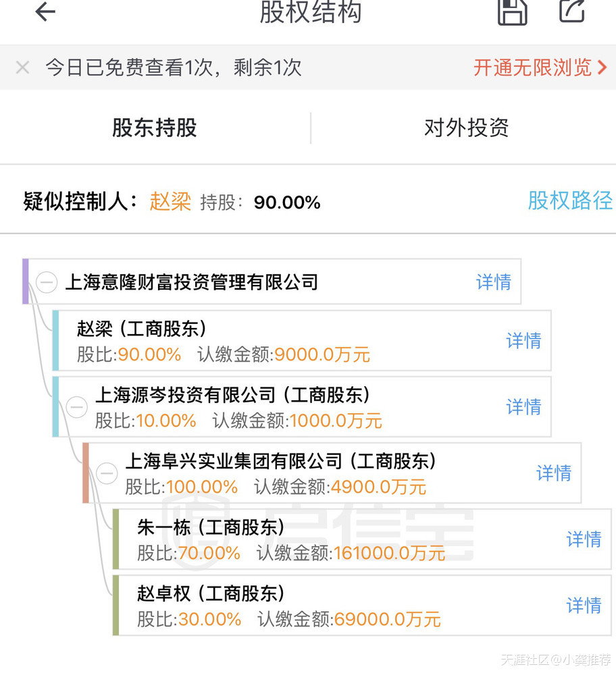Select the 股东持股 tab

pos(153,128)
